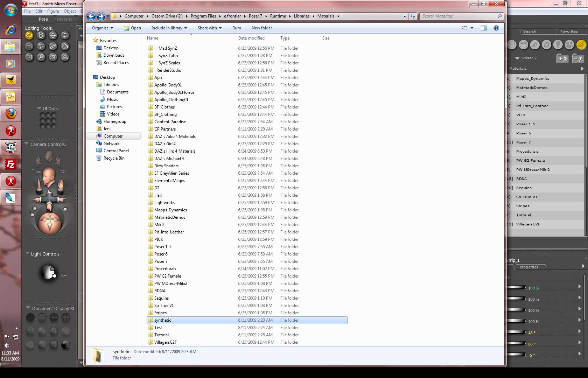Screen dimensions: 588x378
Task: Open Explorer Help question mark icon
Action: [x=496, y=28]
